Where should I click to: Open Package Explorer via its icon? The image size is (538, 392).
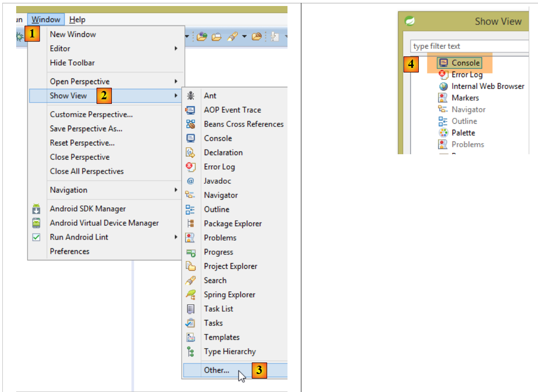pos(190,223)
